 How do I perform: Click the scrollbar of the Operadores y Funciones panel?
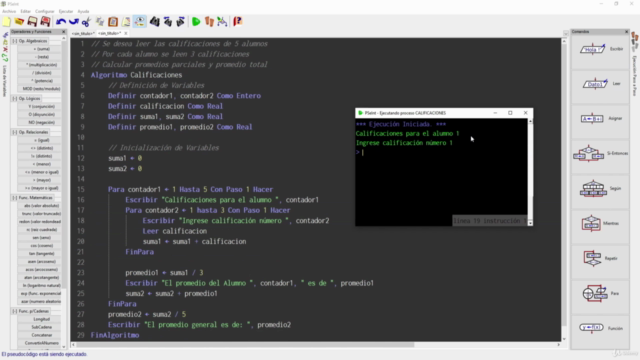click(x=64, y=192)
